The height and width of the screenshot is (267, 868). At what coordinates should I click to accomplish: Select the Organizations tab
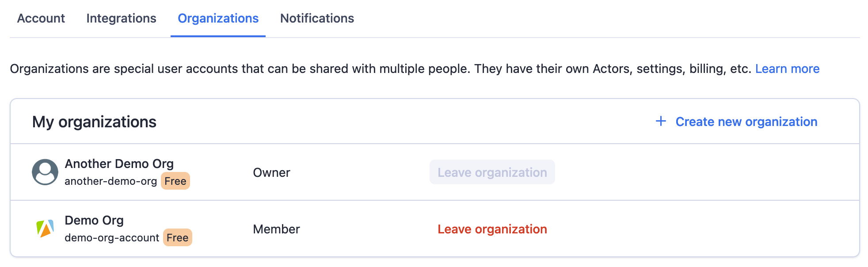tap(218, 18)
